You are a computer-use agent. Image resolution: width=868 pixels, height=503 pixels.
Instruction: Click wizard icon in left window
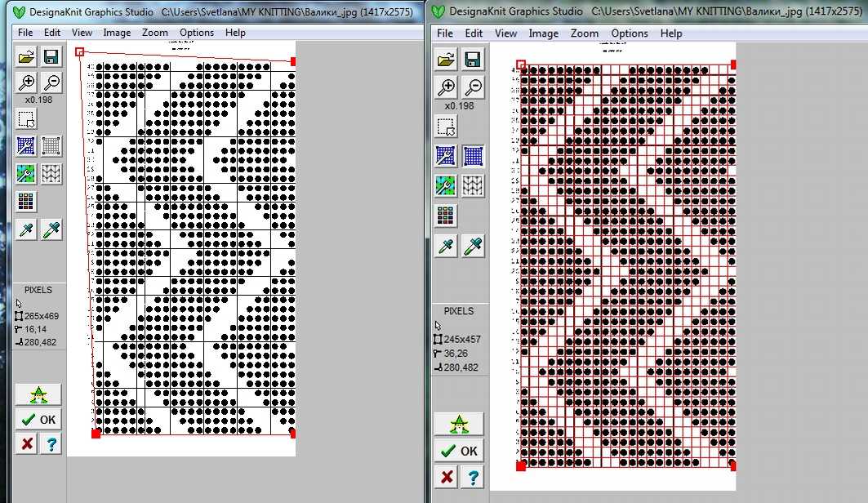[x=38, y=395]
